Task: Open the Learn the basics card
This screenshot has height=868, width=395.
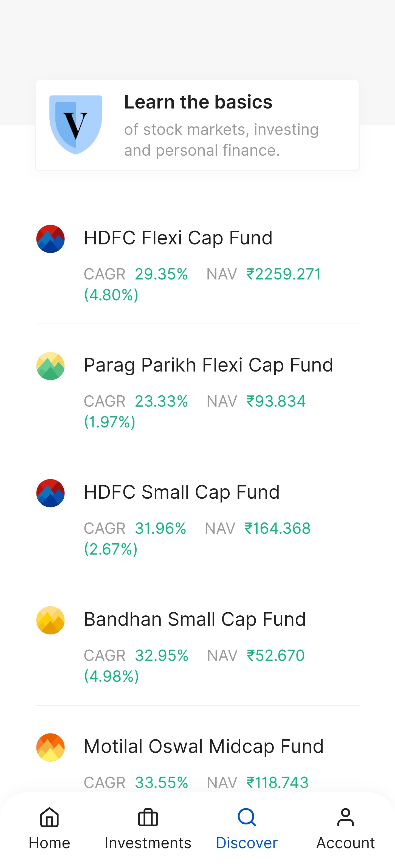Action: point(221,125)
